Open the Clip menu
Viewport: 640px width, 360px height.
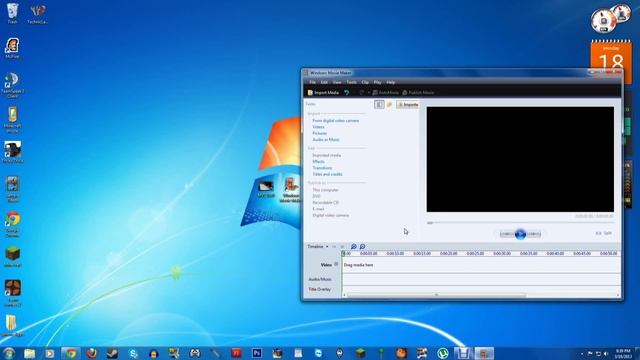coord(365,82)
